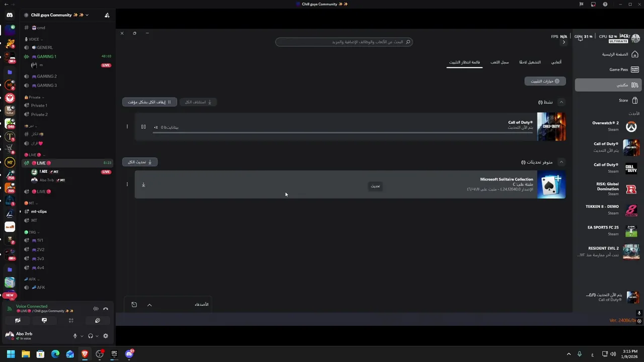The width and height of the screenshot is (644, 362).
Task: Click 'Resume all' button in queue
Action: pyautogui.click(x=198, y=102)
